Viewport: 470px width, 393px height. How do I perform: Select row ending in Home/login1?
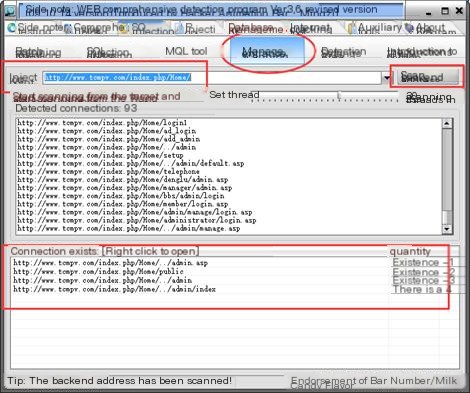point(102,123)
